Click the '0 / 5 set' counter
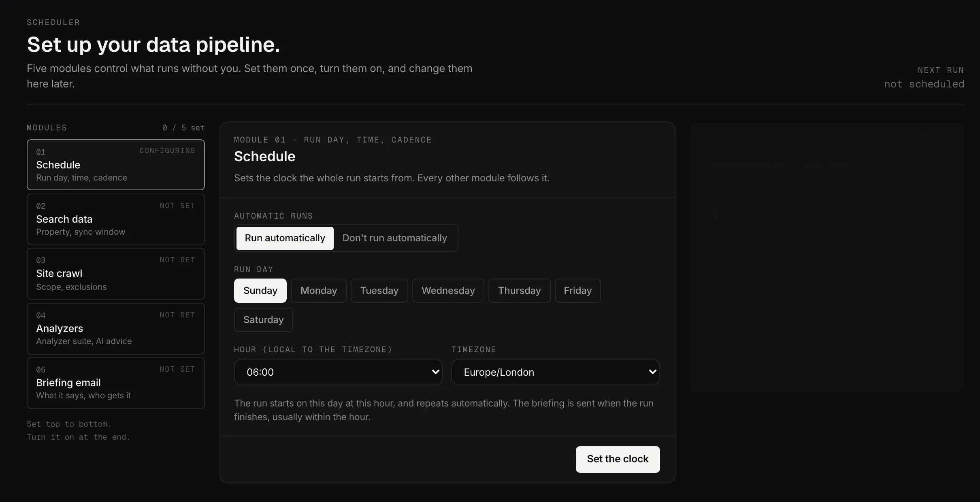 pos(183,128)
